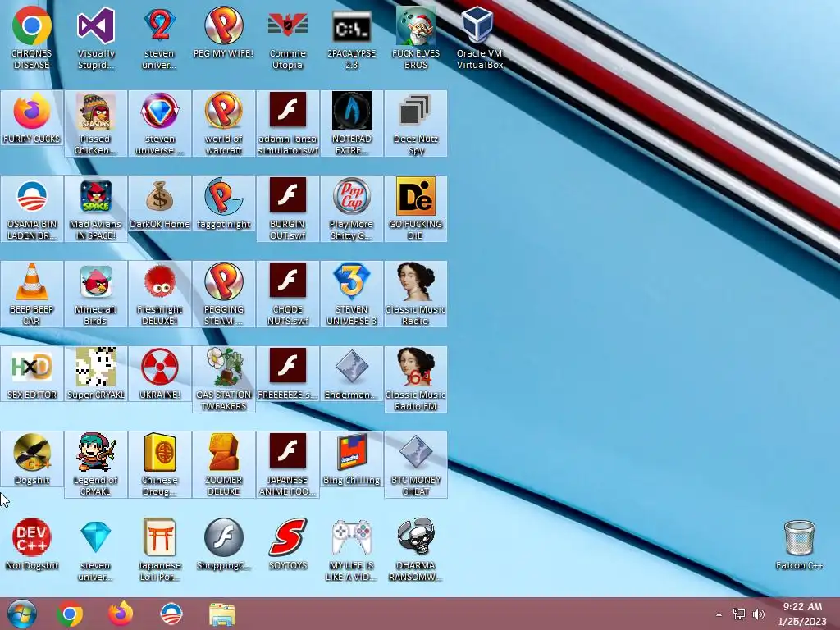The width and height of the screenshot is (840, 630).
Task: Select the steven univer... blue diamond icon
Action: [96, 550]
